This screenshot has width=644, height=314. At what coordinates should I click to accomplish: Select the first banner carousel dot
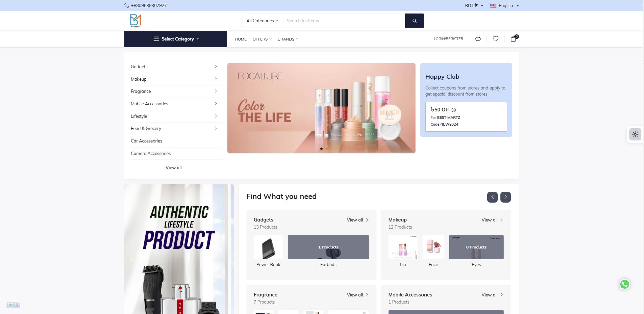[x=321, y=149]
